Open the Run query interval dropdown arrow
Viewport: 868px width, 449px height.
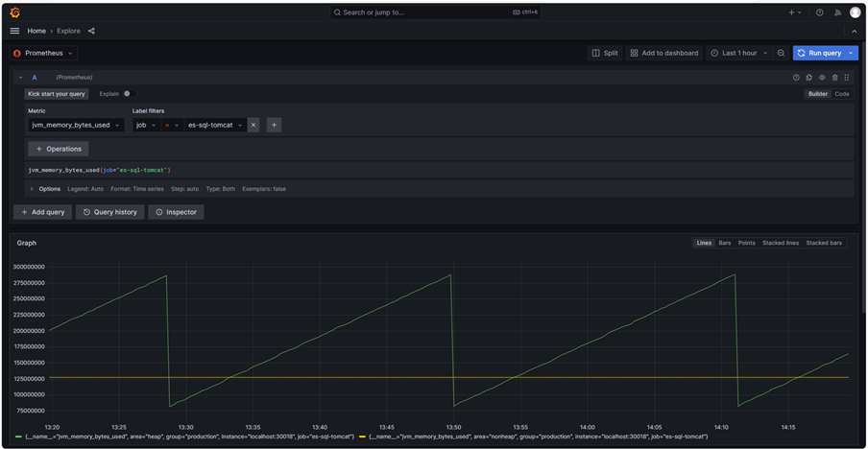(852, 53)
